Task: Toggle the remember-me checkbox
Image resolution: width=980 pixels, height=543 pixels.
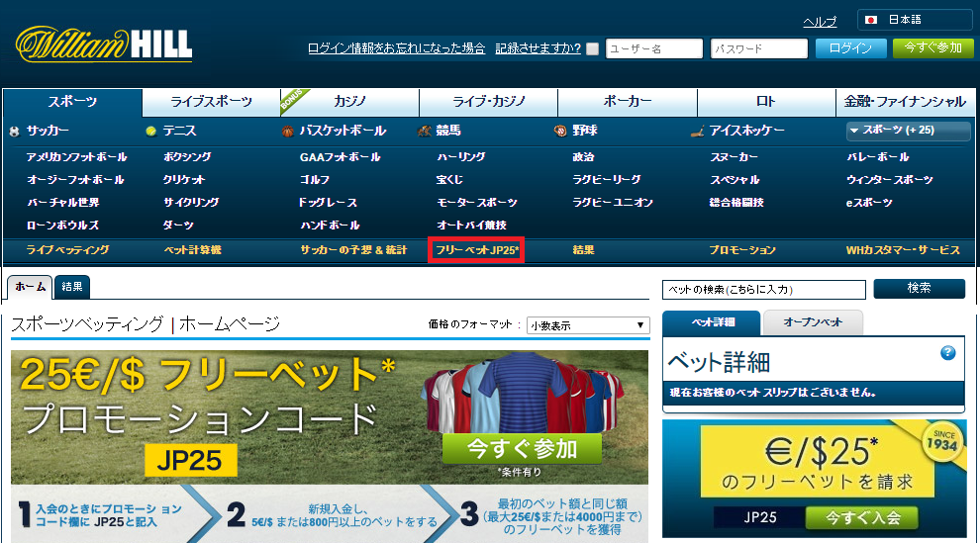Action: pyautogui.click(x=593, y=48)
